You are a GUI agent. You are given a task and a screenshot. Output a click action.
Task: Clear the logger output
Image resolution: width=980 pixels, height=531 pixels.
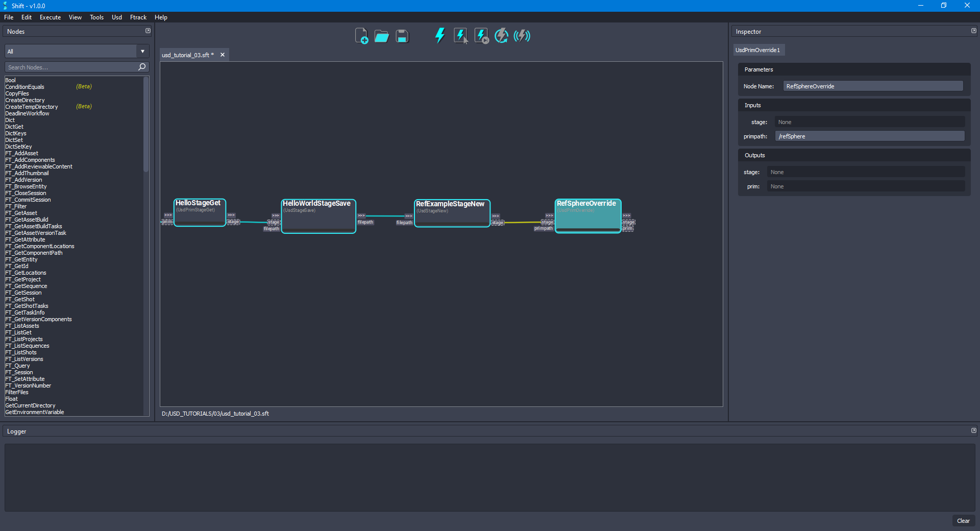(963, 521)
